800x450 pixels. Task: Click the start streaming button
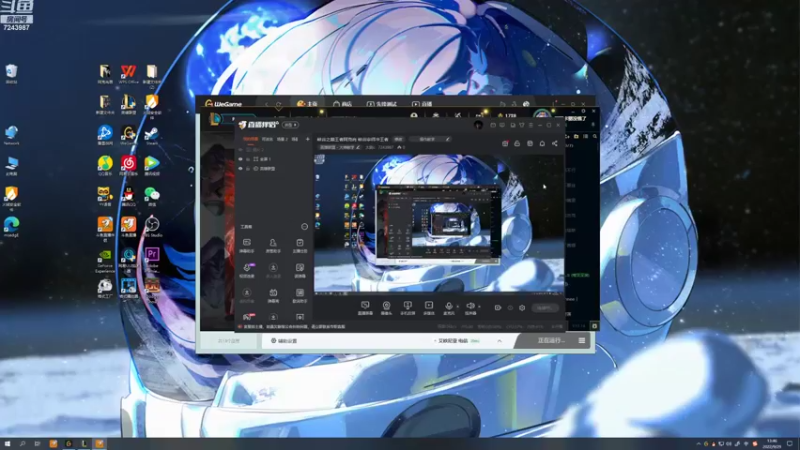tap(545, 308)
